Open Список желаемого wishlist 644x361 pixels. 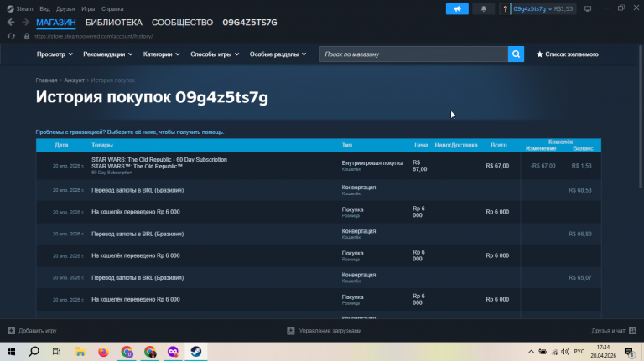click(x=572, y=54)
